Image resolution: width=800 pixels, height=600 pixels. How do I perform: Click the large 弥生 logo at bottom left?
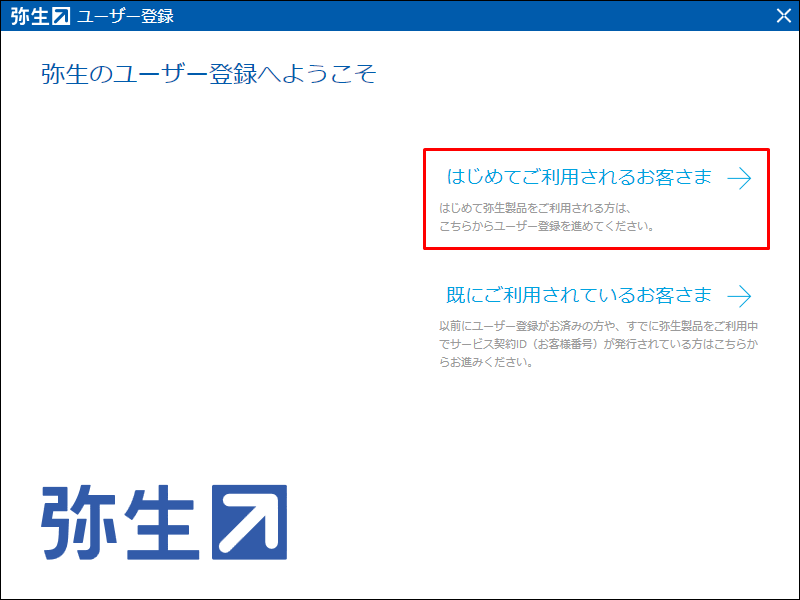pos(164,522)
